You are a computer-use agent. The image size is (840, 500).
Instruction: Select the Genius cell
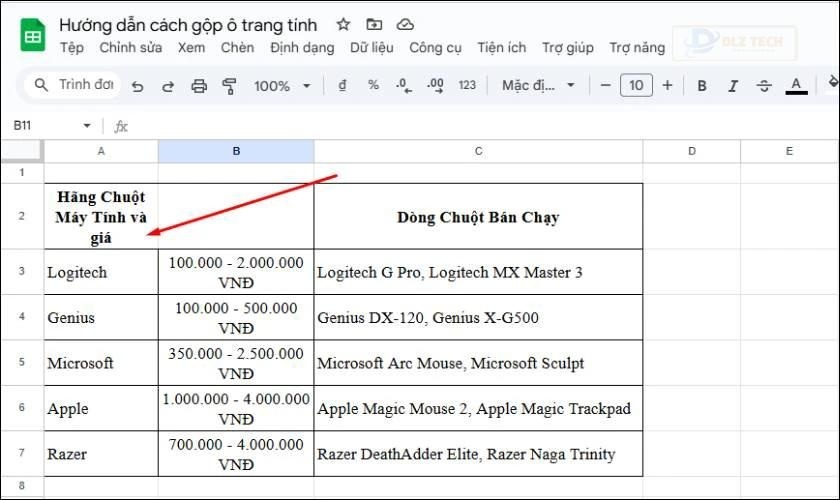point(101,317)
